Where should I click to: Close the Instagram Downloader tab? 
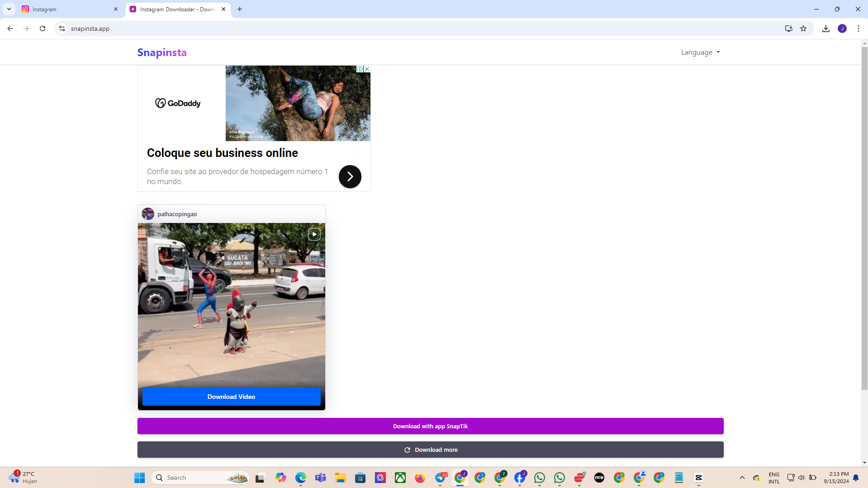click(223, 9)
